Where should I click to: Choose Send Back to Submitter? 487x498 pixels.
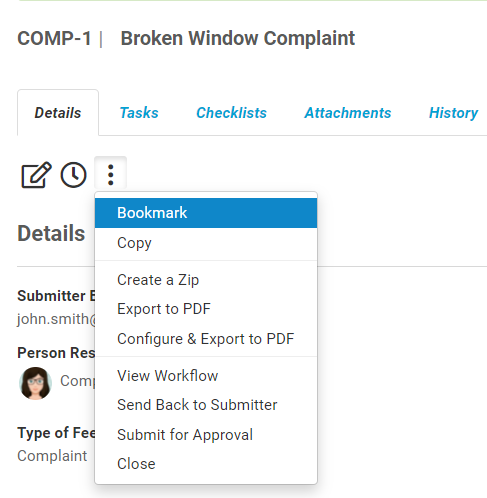pyautogui.click(x=206, y=405)
